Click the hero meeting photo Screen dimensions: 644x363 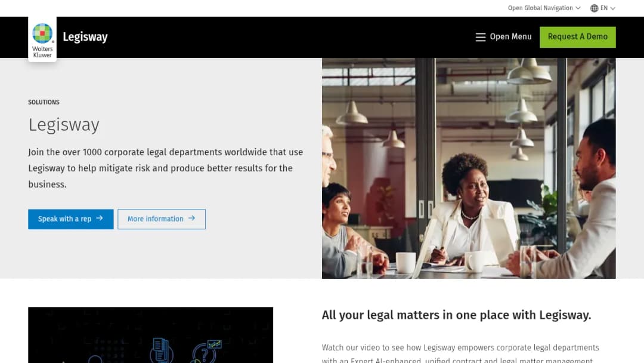[469, 168]
